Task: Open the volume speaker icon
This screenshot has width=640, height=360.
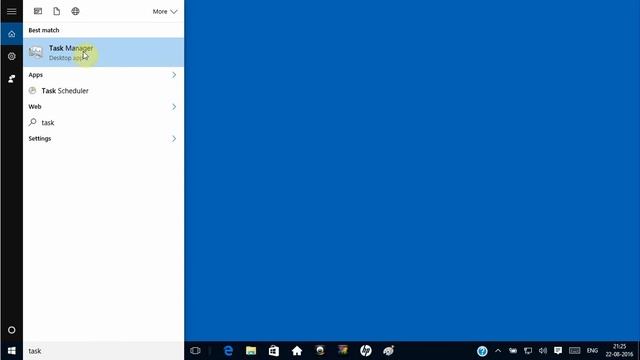Action: tap(542, 351)
